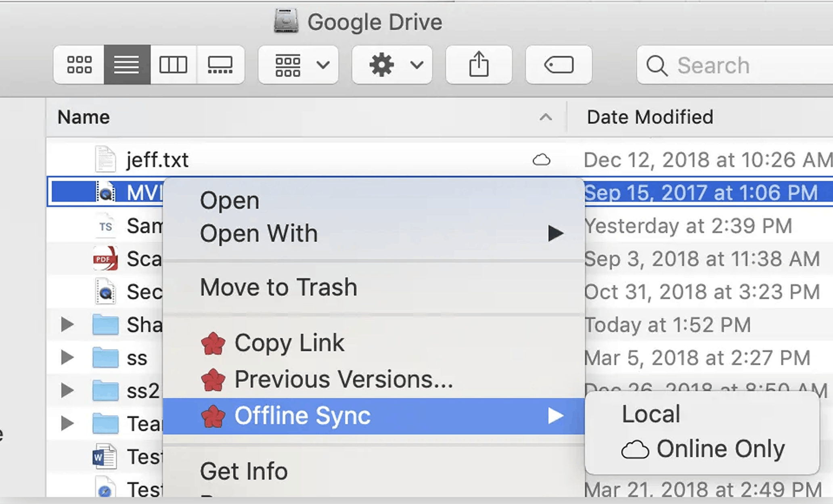Set Offline Sync to Local
This screenshot has height=504, width=833.
click(x=651, y=414)
